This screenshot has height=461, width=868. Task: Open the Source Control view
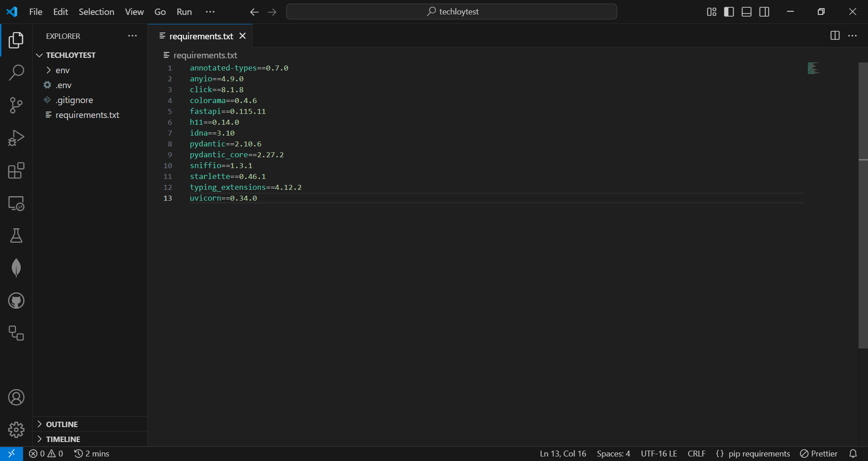click(x=16, y=105)
